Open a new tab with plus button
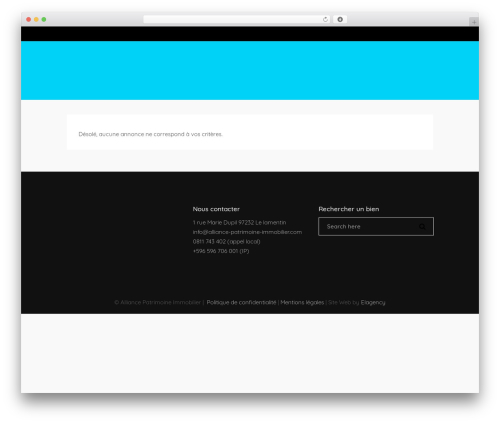Screen dimensions: 500x423 (474, 22)
